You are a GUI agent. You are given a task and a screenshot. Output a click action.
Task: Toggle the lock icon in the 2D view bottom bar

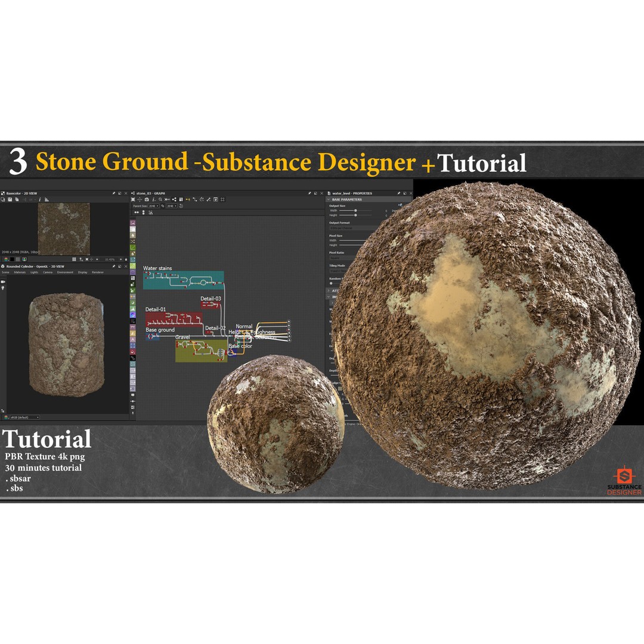[x=126, y=259]
